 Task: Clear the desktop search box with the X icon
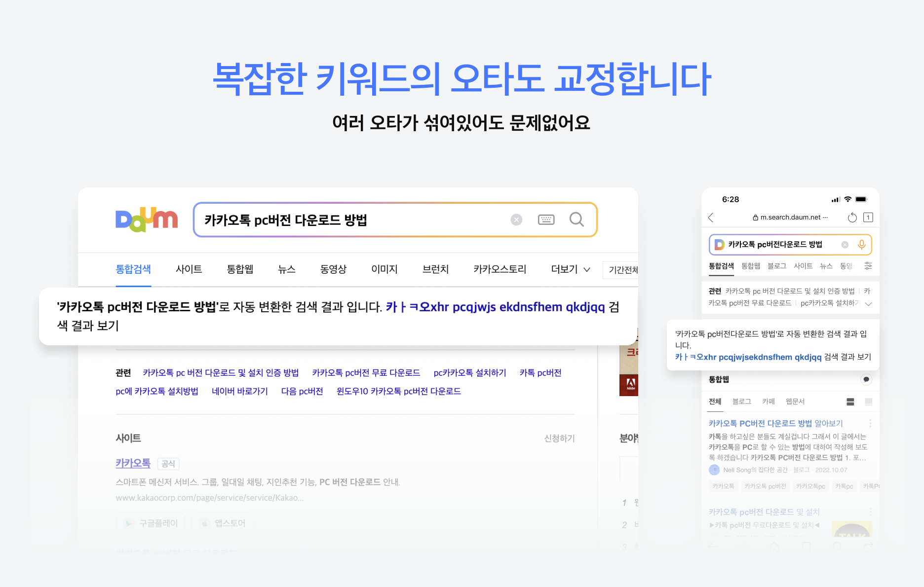(x=516, y=220)
